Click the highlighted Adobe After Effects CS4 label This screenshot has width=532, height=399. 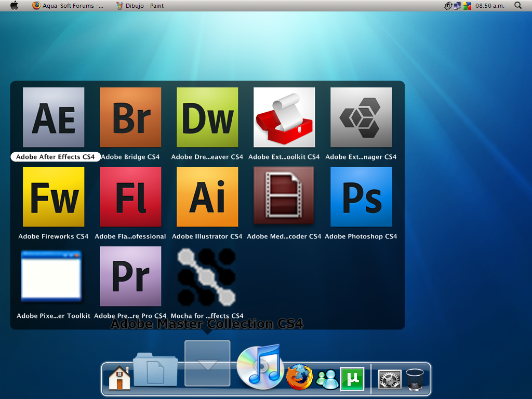pyautogui.click(x=55, y=157)
